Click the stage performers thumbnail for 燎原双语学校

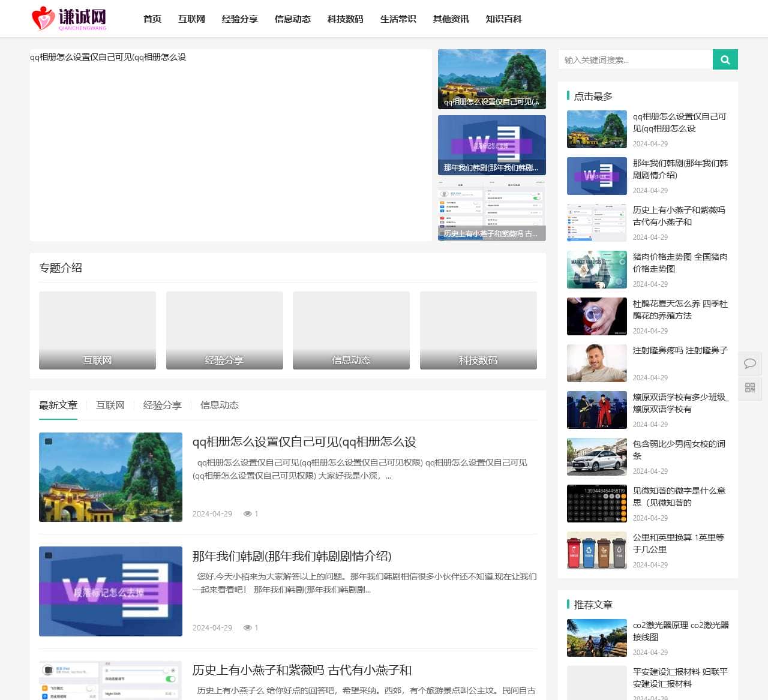click(x=597, y=410)
